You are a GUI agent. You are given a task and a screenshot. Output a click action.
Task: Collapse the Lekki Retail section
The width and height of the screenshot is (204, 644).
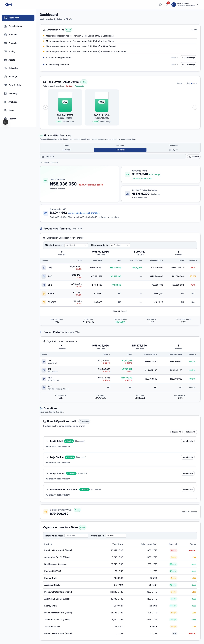47,441
